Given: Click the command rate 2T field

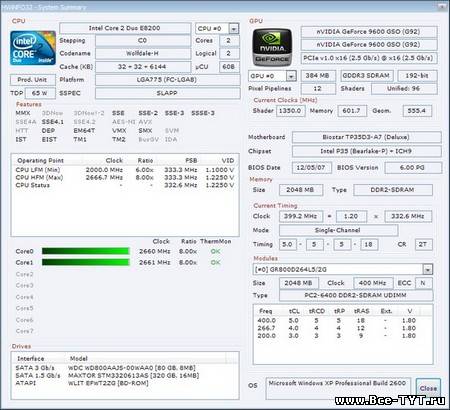Looking at the screenshot, I should click(423, 244).
